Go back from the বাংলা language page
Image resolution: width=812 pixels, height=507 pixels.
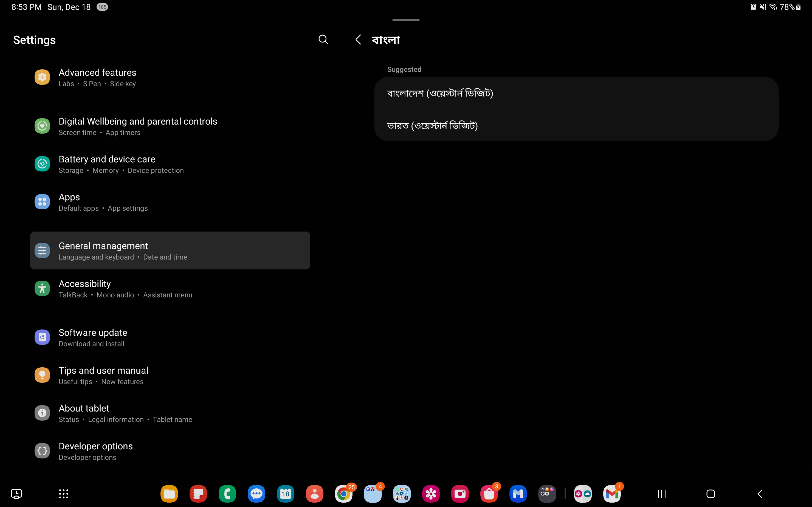click(x=358, y=40)
